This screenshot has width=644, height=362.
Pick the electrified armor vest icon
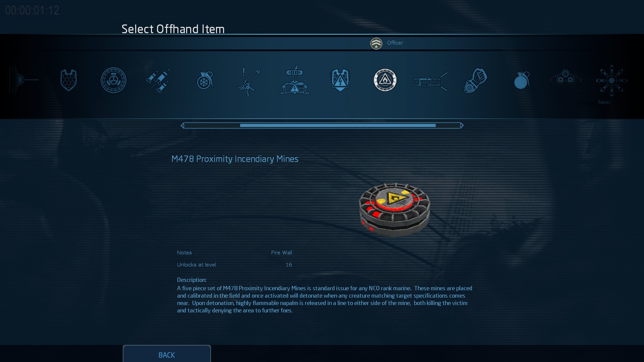(340, 80)
